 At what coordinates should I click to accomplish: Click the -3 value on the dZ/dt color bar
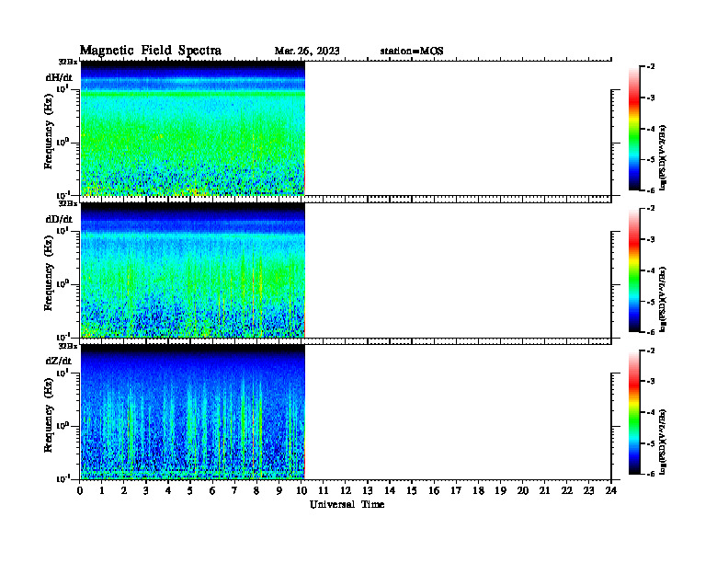coord(651,382)
